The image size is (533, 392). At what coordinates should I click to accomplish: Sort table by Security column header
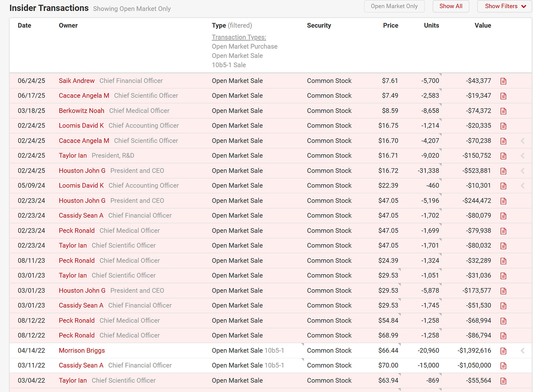tap(319, 26)
